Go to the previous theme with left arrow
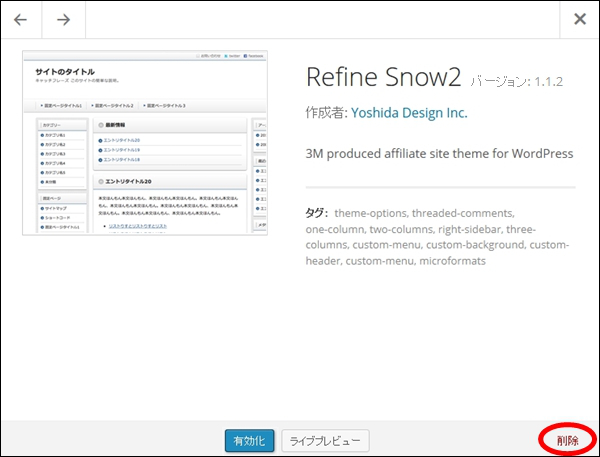 point(21,20)
